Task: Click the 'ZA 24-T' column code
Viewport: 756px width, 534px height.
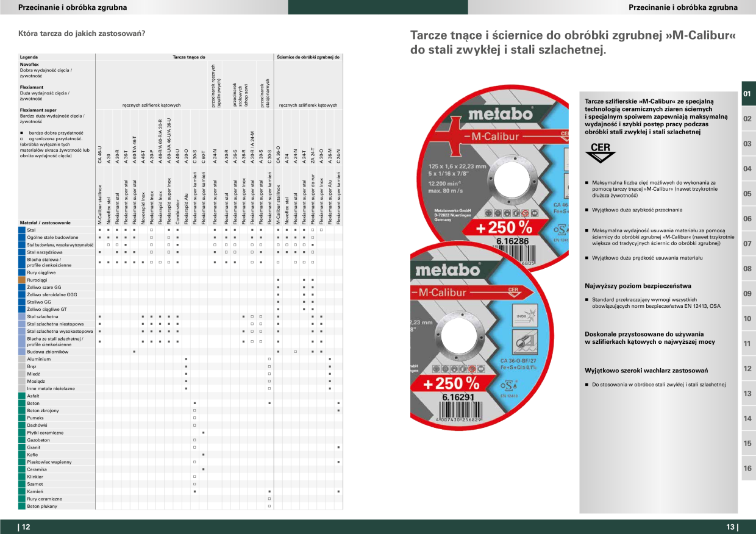Action: [x=312, y=155]
